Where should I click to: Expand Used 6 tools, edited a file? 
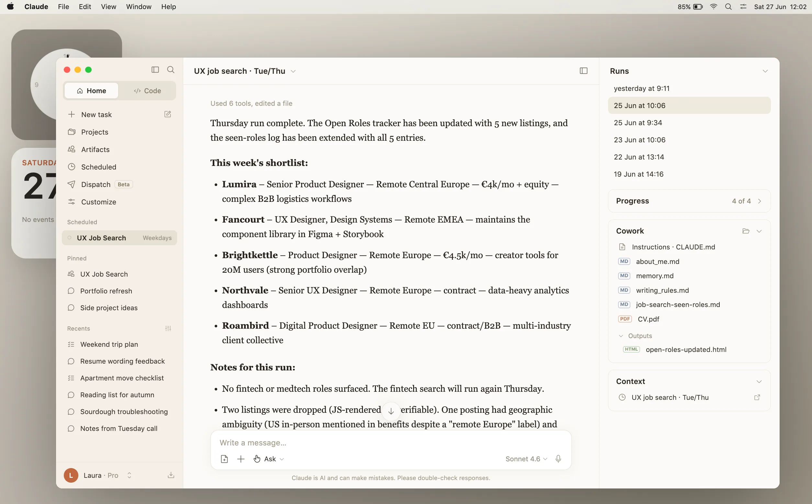(251, 103)
